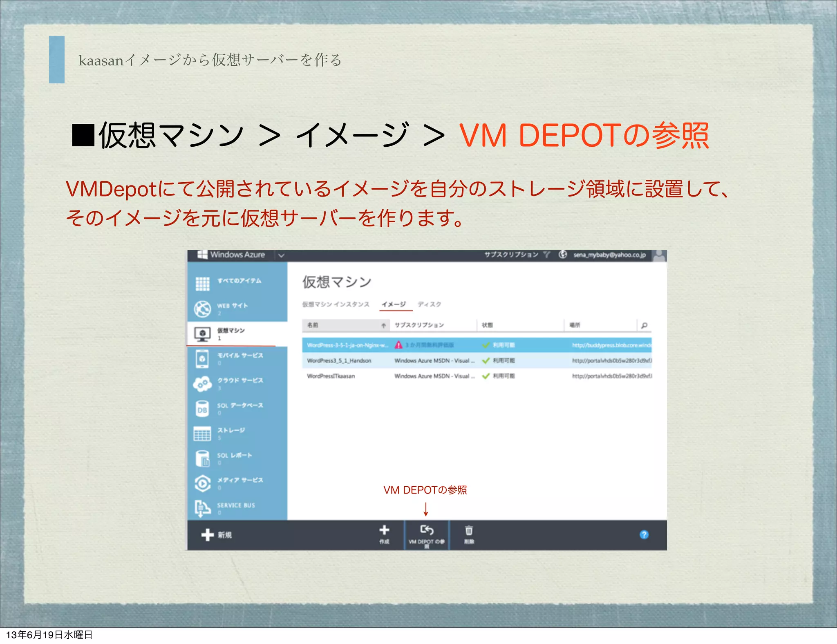
Task: Switch to ディスク tab
Action: click(x=429, y=304)
